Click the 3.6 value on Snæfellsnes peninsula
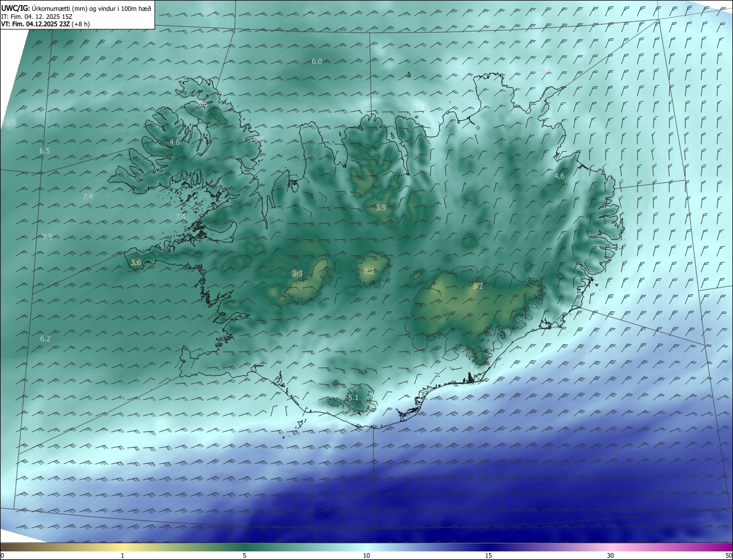The height and width of the screenshot is (560, 733). click(x=136, y=262)
